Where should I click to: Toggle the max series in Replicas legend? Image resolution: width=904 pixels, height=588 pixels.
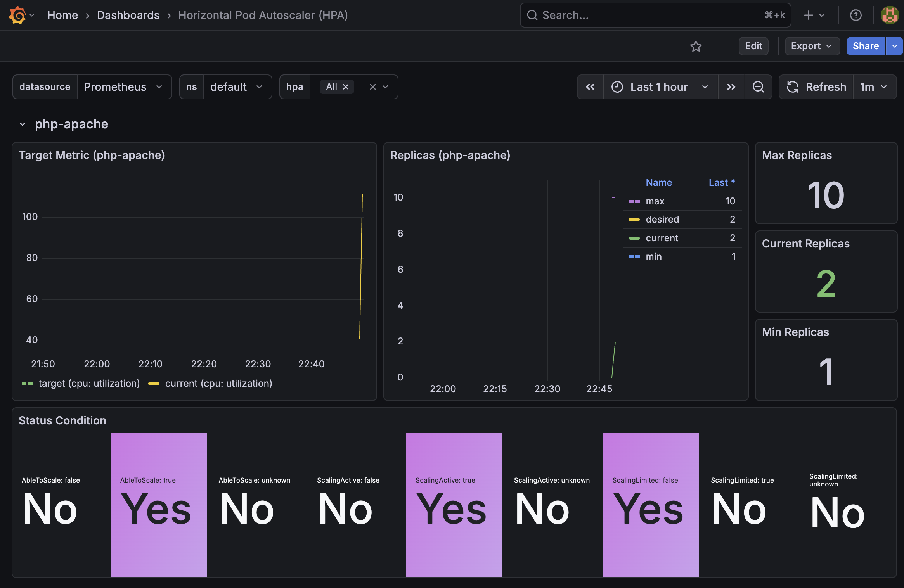pyautogui.click(x=655, y=201)
